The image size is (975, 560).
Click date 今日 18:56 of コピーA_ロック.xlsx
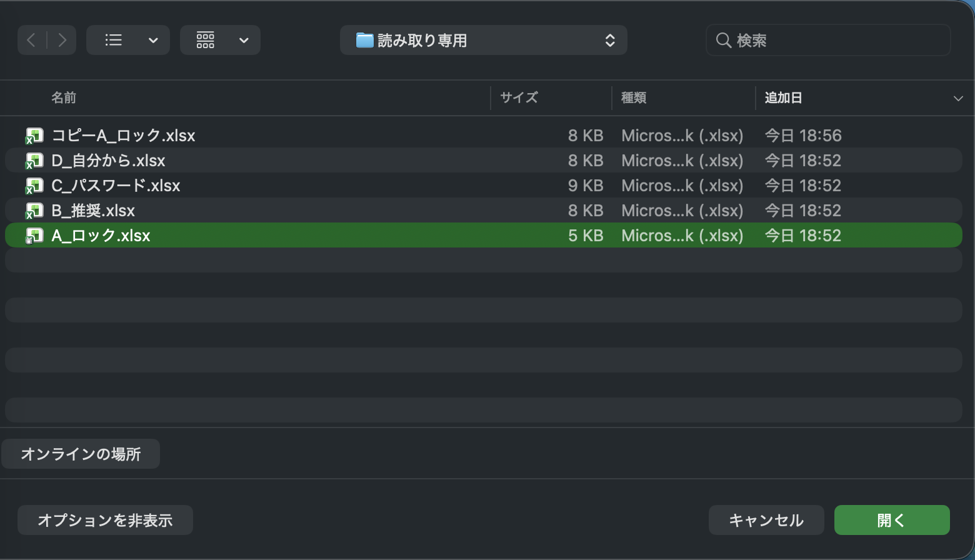coord(803,136)
